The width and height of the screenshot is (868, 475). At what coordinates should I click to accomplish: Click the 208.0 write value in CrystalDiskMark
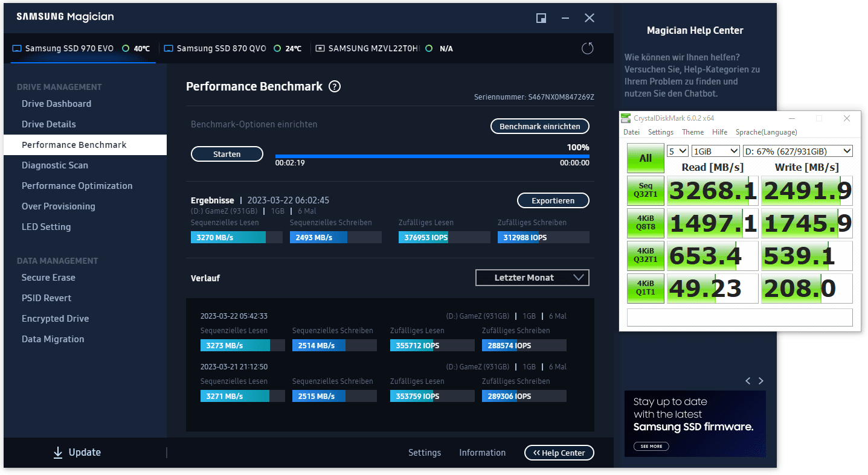click(x=807, y=289)
